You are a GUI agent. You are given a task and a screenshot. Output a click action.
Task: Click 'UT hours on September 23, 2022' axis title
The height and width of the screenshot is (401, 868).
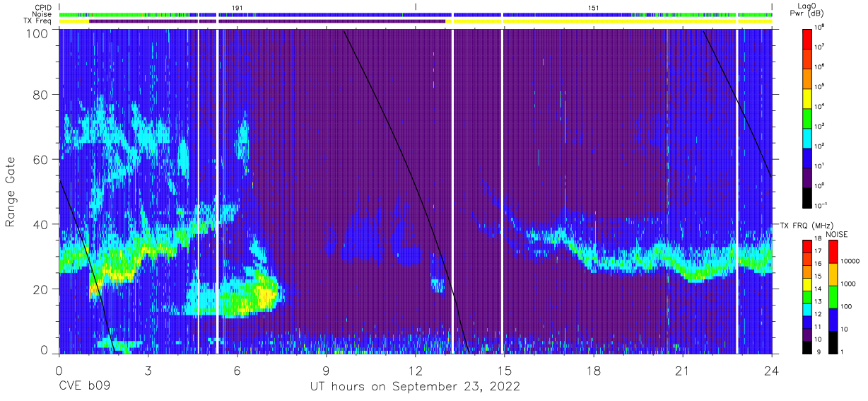coord(415,387)
